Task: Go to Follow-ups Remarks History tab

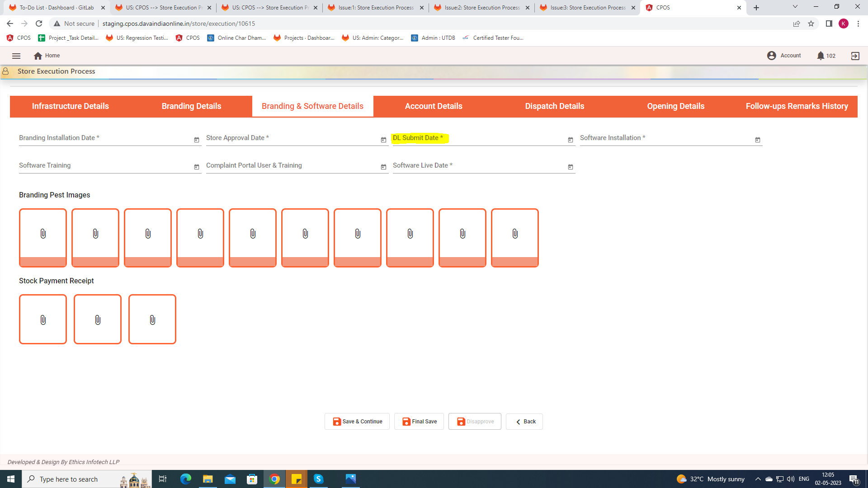Action: point(797,106)
